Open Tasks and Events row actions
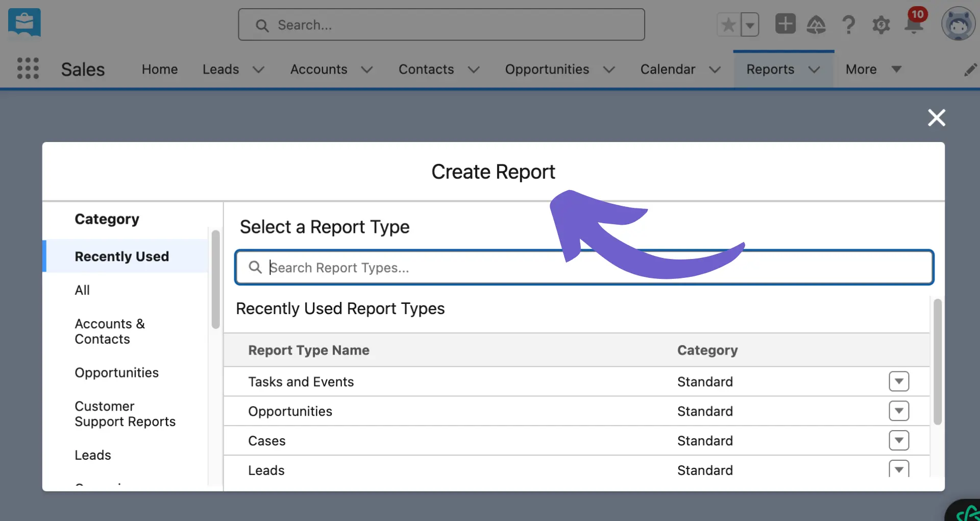This screenshot has height=521, width=980. 899,381
